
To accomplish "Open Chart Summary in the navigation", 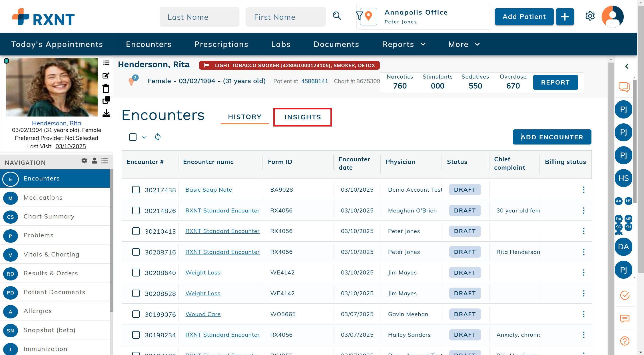I will point(55,216).
